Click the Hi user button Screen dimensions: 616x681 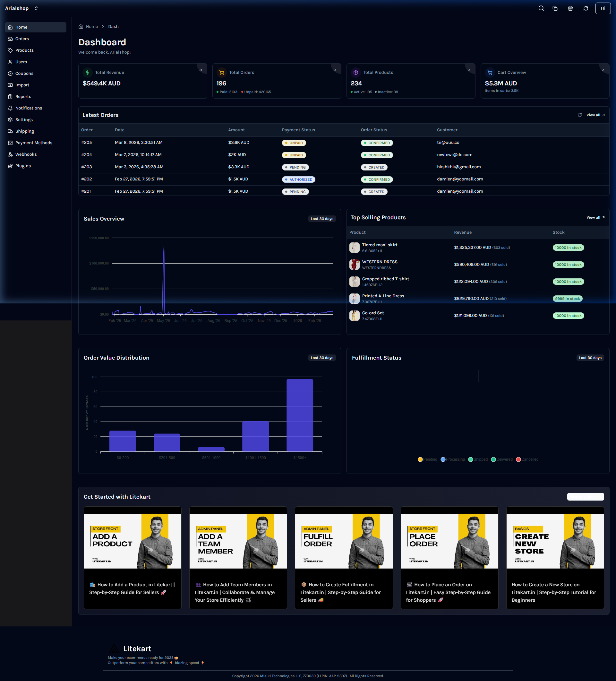pyautogui.click(x=603, y=8)
